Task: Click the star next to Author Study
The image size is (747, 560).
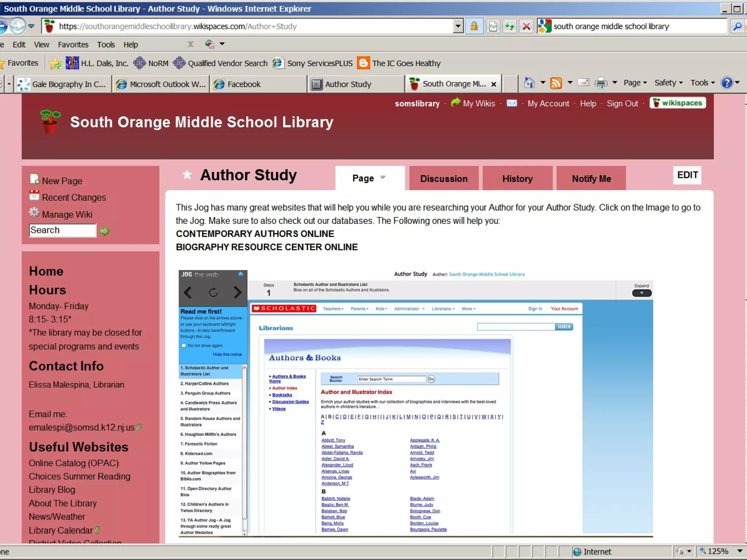Action: (x=187, y=175)
